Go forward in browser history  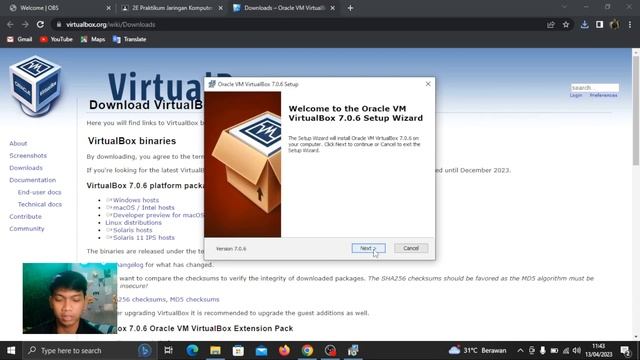coord(25,24)
